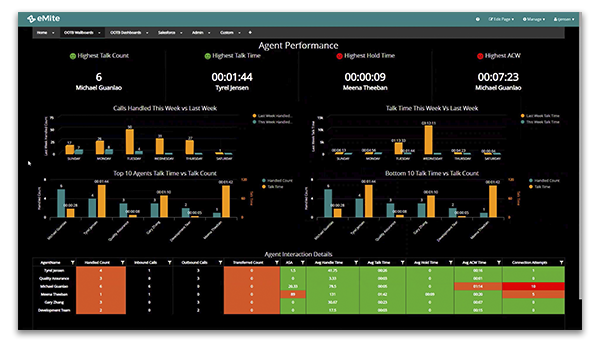Filter the Avg Talk Time column

(403, 262)
